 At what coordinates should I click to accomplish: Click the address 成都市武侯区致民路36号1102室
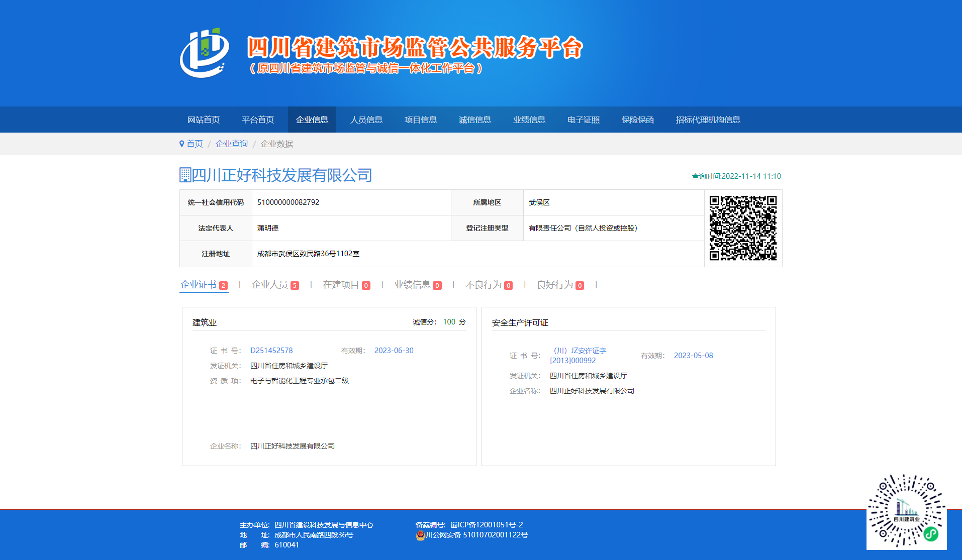309,254
